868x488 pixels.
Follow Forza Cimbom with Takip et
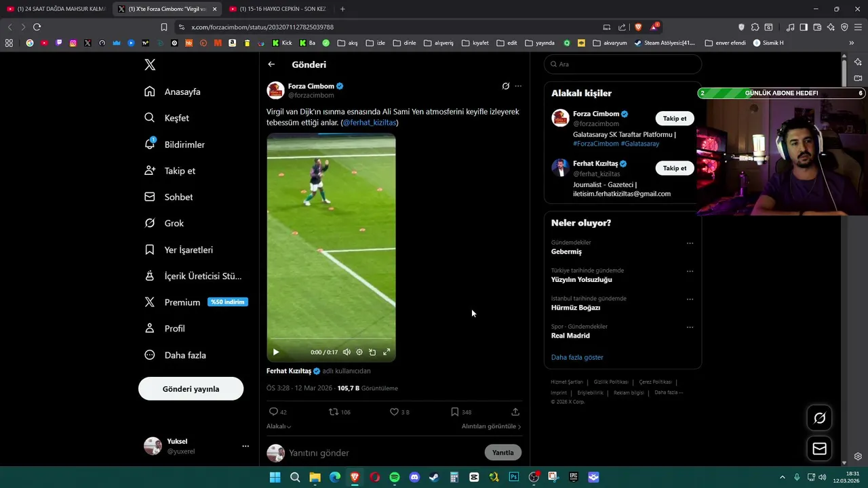click(x=675, y=119)
